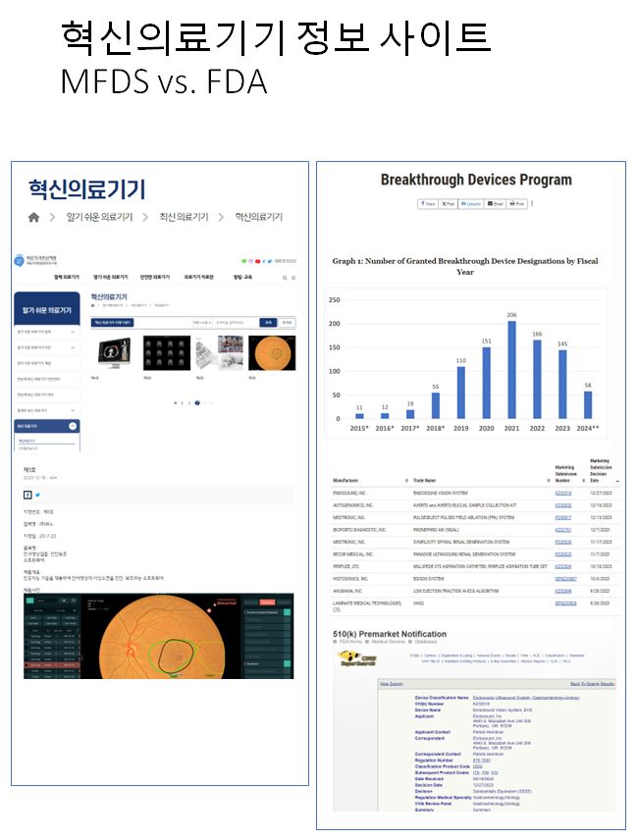Screen dimensions: 638x840
Task: Click the 2020 bar showing 151
Action: tap(487, 383)
